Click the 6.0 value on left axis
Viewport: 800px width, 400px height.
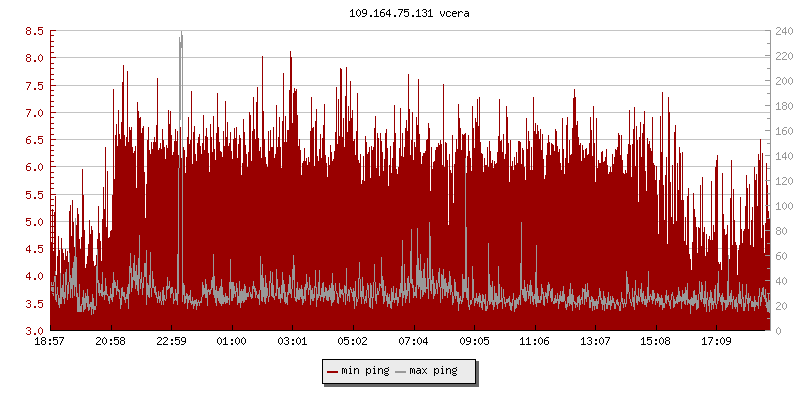point(34,167)
